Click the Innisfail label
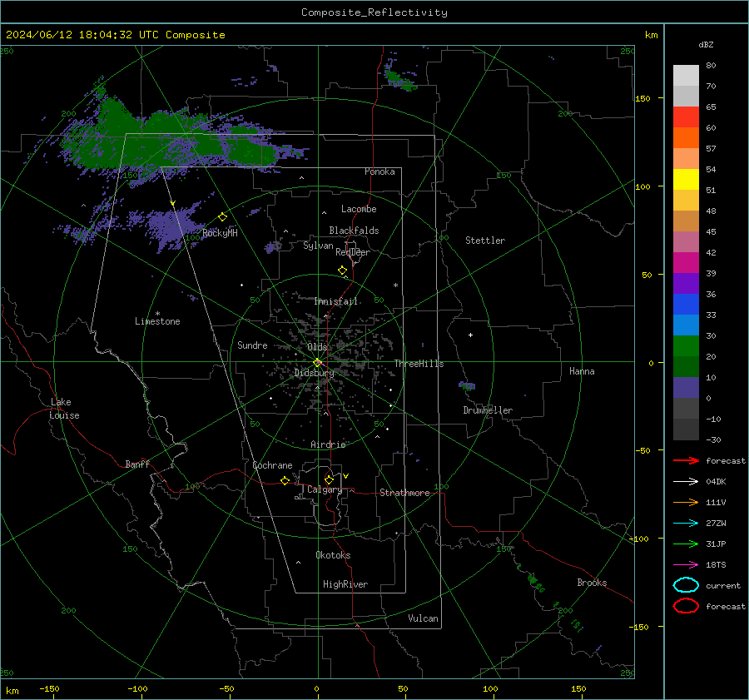Image resolution: width=749 pixels, height=700 pixels. coord(335,301)
